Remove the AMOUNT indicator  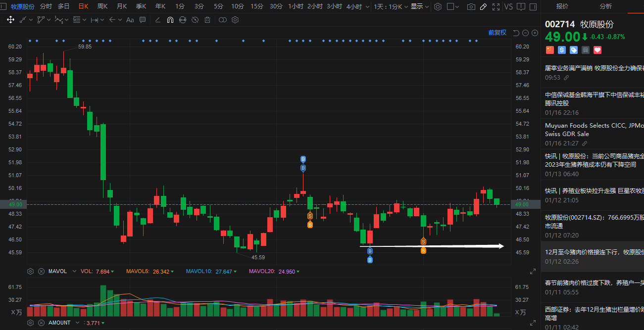click(42, 323)
